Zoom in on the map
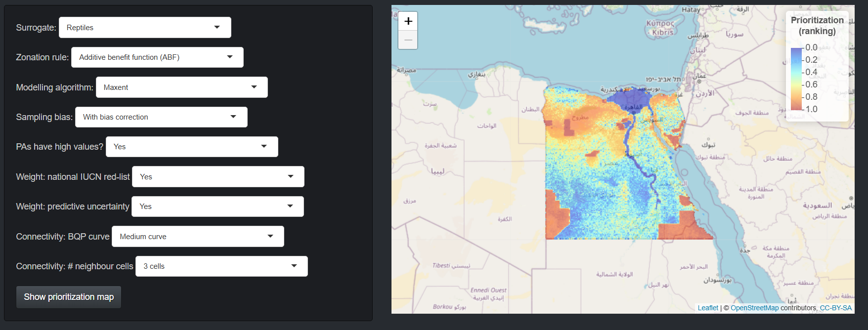 (408, 21)
